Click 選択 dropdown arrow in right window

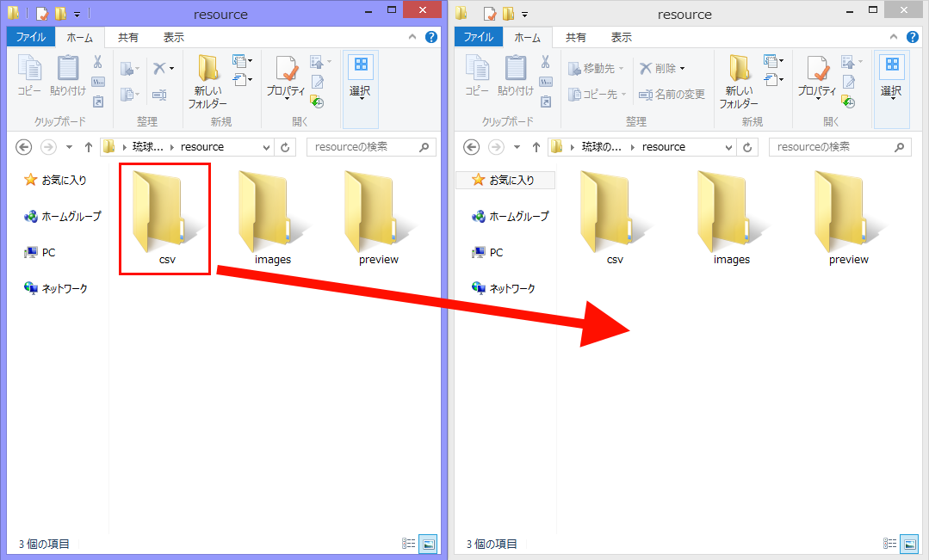[892, 99]
